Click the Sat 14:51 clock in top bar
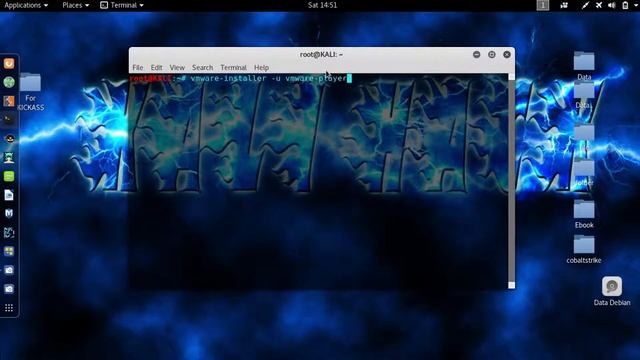The image size is (640, 360). (322, 5)
